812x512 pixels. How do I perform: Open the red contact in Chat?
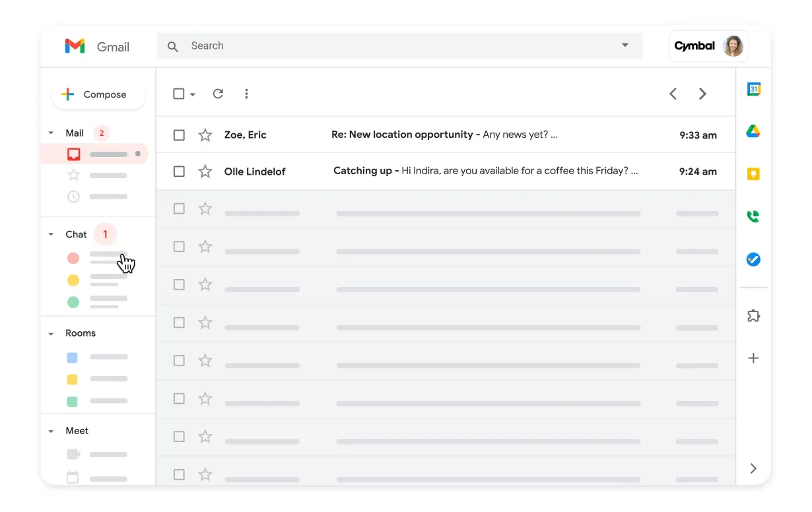(73, 258)
